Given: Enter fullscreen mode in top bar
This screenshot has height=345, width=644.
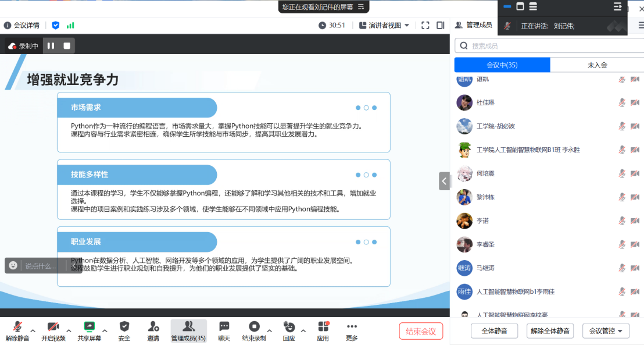Looking at the screenshot, I should click(425, 25).
